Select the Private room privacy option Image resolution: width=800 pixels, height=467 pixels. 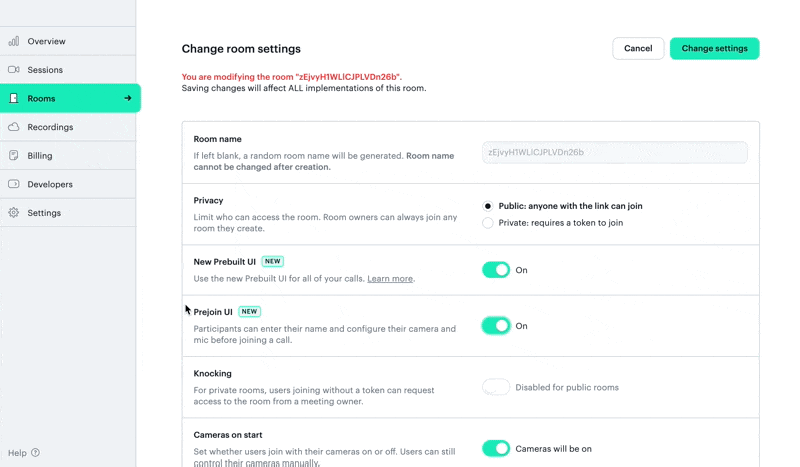coord(488,223)
